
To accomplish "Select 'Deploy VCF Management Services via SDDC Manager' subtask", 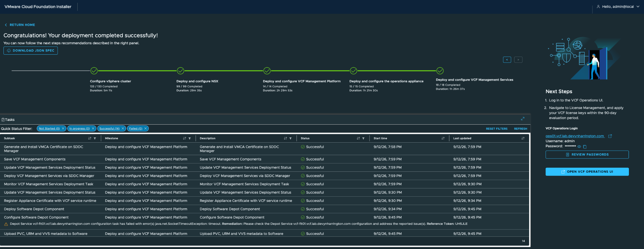I will click(49, 176).
